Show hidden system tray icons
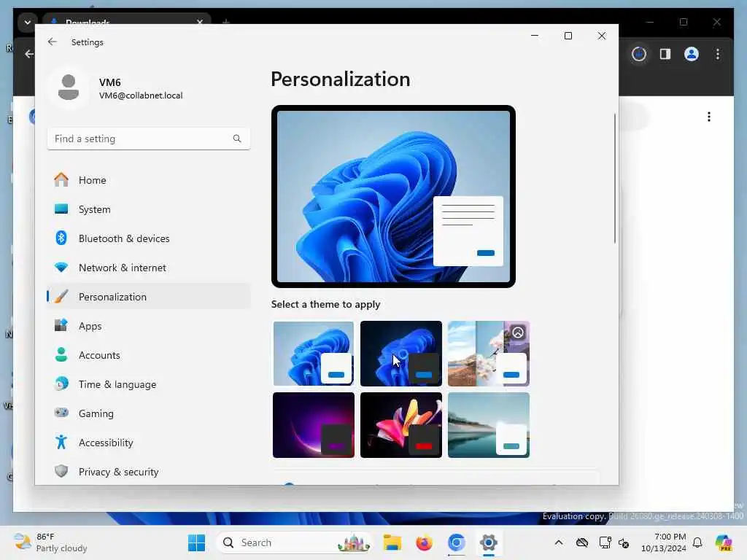 coord(559,542)
